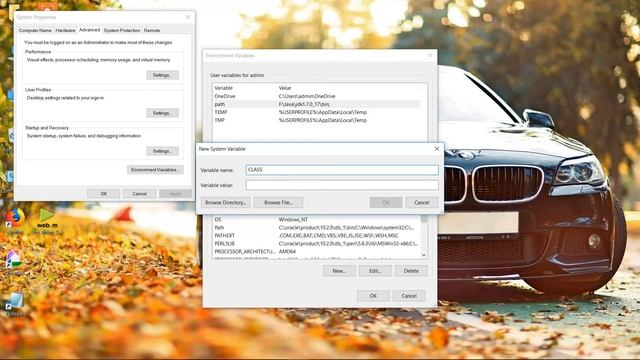The height and width of the screenshot is (360, 640).
Task: Select the path user variable row
Action: 316,104
